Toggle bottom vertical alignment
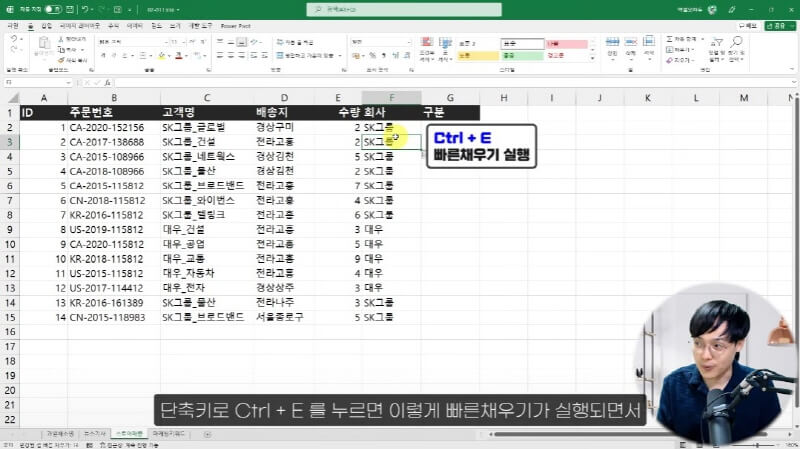This screenshot has height=449, width=800. [x=242, y=42]
